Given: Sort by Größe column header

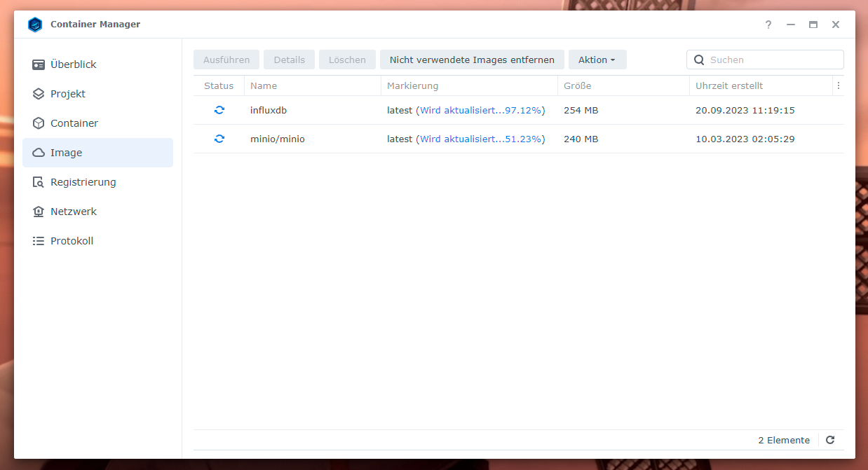Looking at the screenshot, I should coord(577,85).
